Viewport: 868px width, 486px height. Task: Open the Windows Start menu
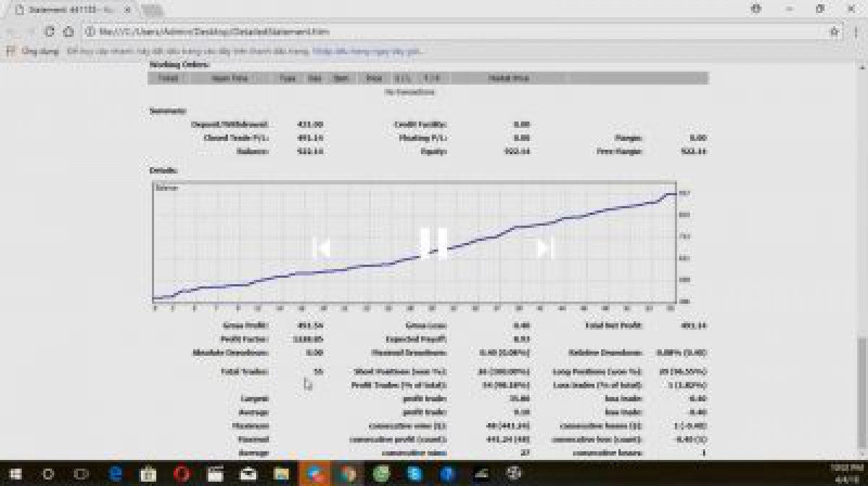point(15,474)
